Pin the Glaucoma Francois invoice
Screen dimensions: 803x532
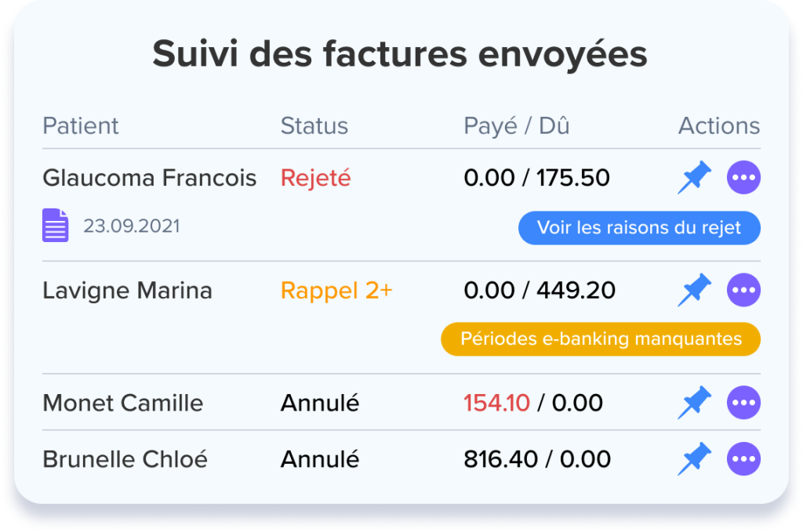(x=694, y=179)
